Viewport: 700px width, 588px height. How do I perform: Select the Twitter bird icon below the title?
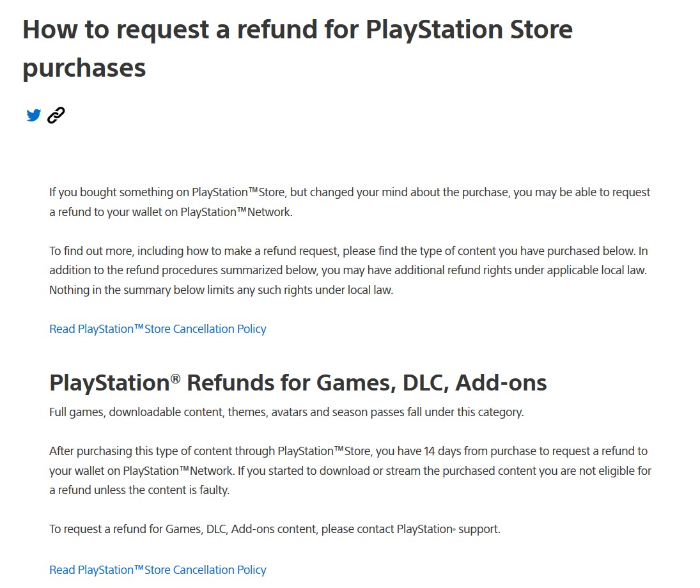33,115
